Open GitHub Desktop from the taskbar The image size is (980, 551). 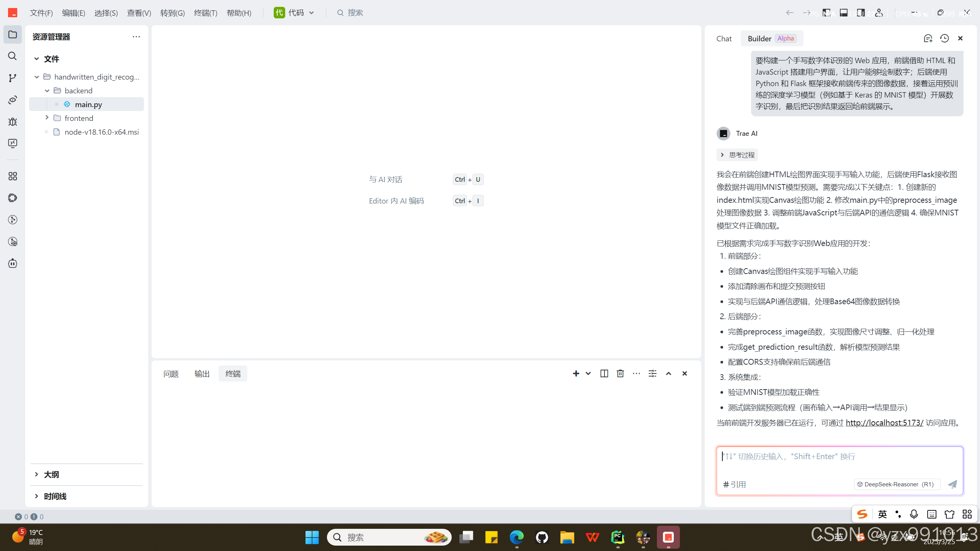pyautogui.click(x=542, y=537)
